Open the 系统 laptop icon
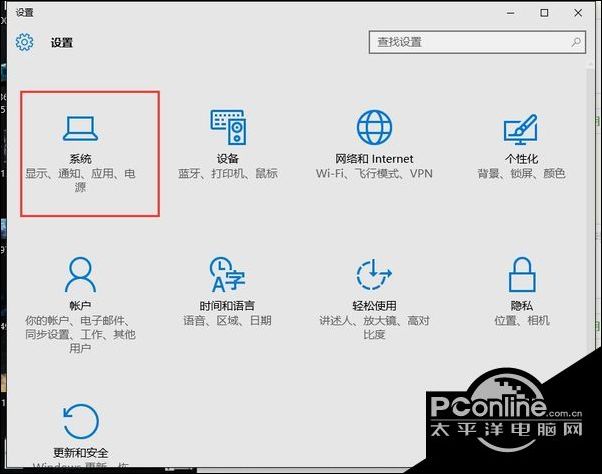602x474 pixels. 80,128
